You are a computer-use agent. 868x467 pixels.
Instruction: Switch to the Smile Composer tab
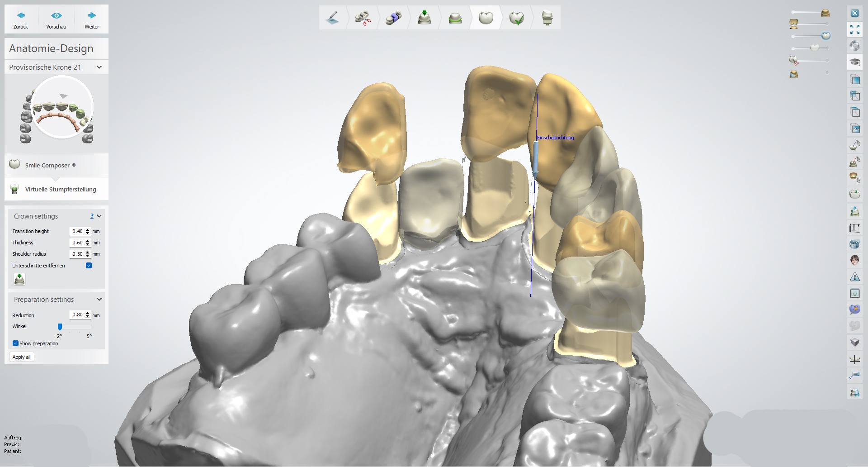pyautogui.click(x=50, y=165)
